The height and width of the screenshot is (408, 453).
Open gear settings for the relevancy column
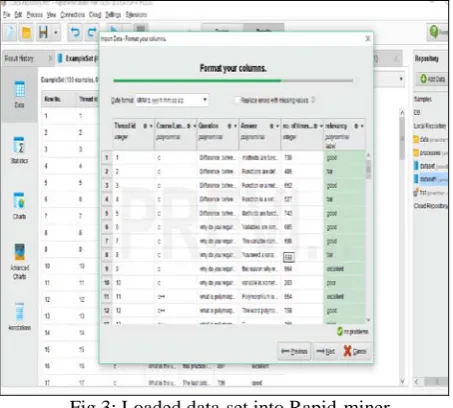356,126
